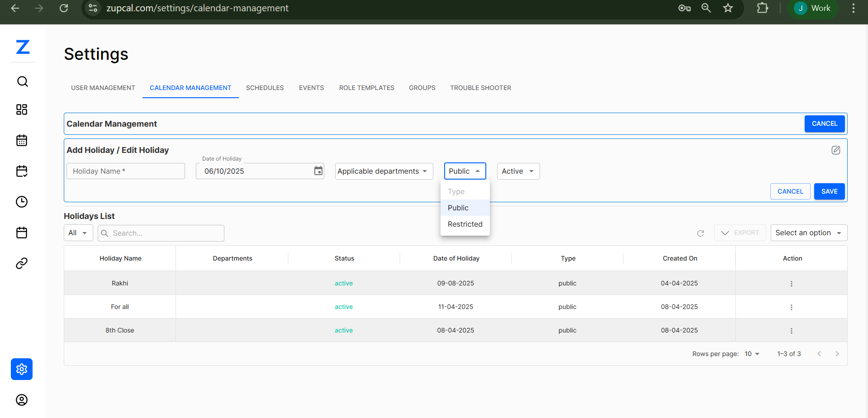Select the Restricted option in the type list

tap(465, 224)
